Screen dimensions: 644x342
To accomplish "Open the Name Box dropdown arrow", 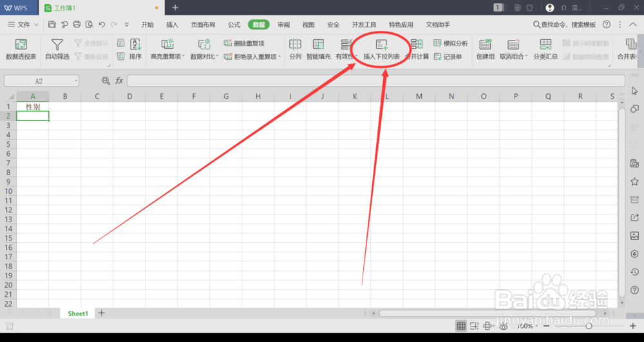I will 76,81.
